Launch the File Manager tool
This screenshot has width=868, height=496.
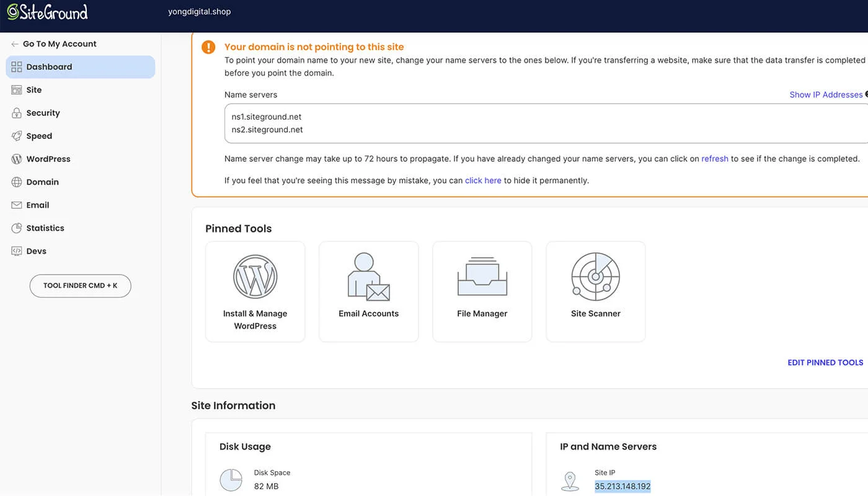point(482,291)
